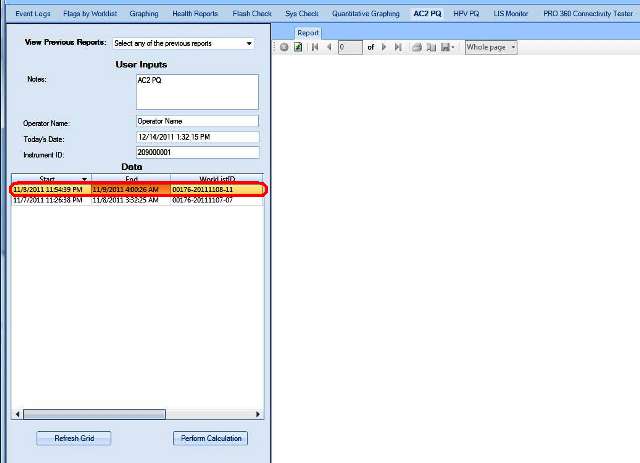The image size is (640, 463).
Task: Click the Operator Name input field
Action: click(x=197, y=121)
